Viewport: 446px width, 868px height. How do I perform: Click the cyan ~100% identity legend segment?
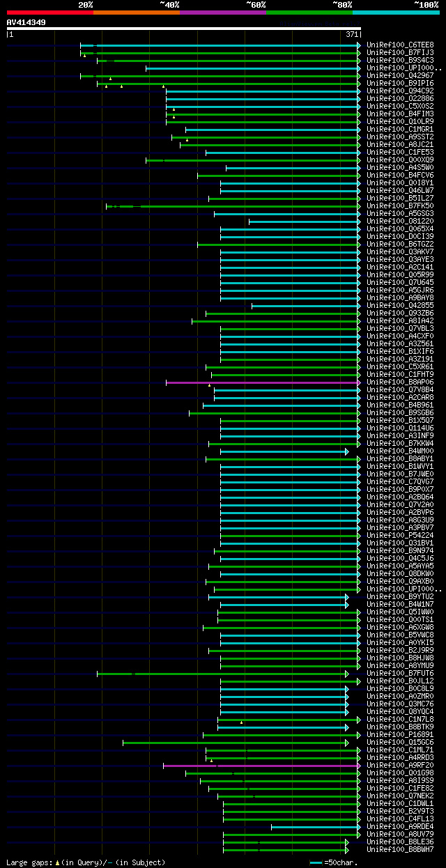coord(396,13)
